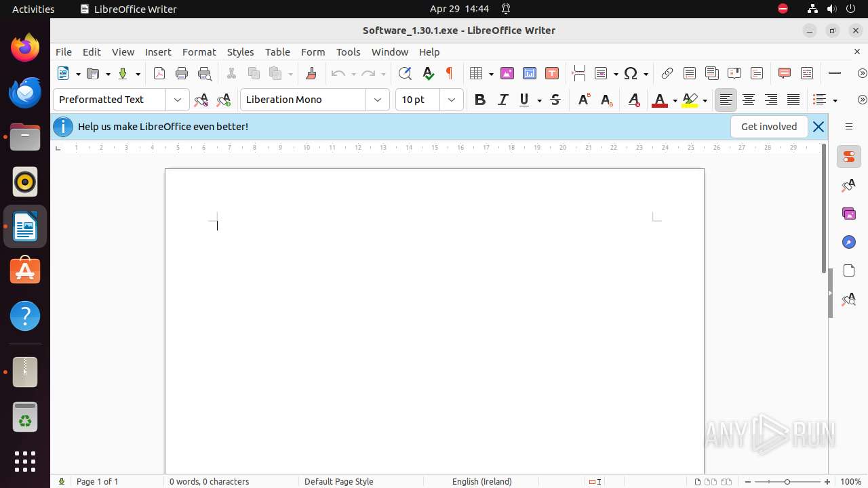Screen dimensions: 868x488
Task: Expand the font name dropdown
Action: click(x=378, y=100)
